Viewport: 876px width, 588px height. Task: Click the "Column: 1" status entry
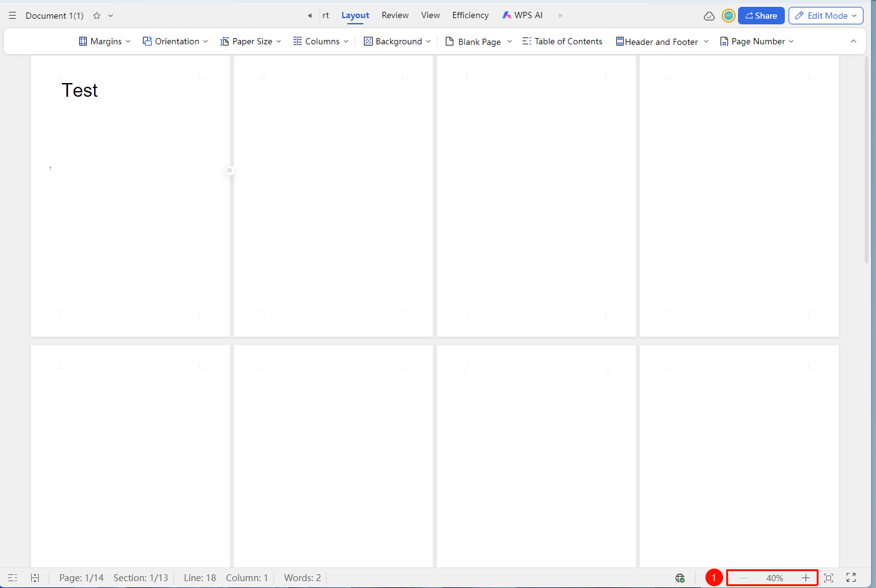pyautogui.click(x=247, y=578)
